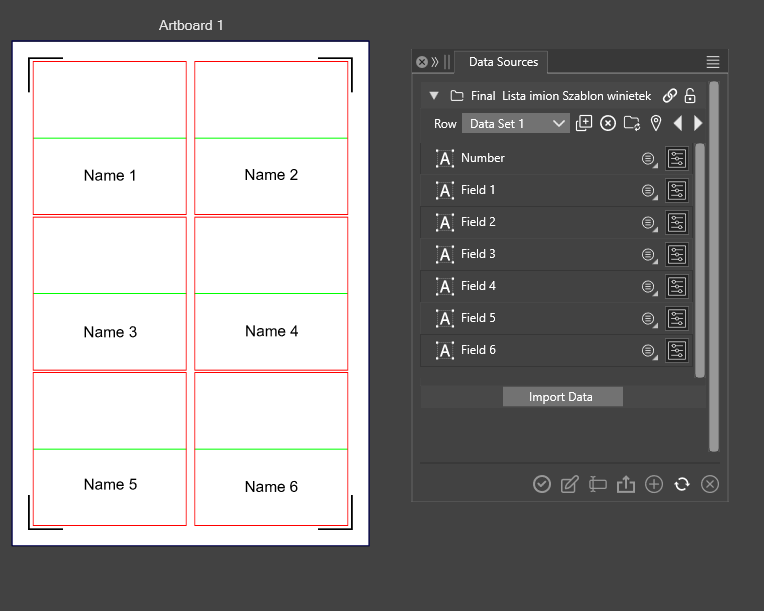Click the Name 4 text on the artboard

[x=271, y=331]
